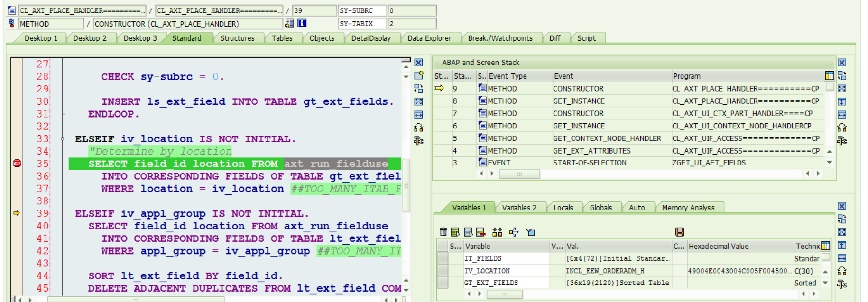Click the layout icon with red mark in Variables toolbar
The height and width of the screenshot is (302, 868).
[x=480, y=232]
